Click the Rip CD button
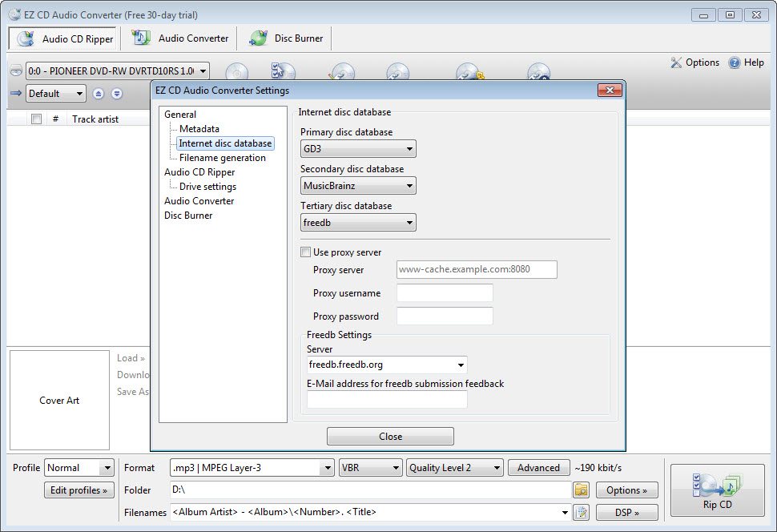This screenshot has width=777, height=532. pyautogui.click(x=717, y=490)
